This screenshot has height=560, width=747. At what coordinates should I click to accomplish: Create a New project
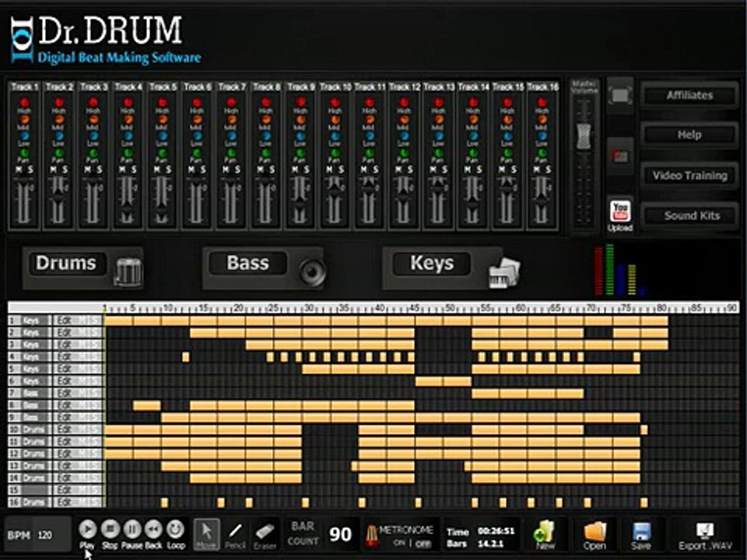tap(544, 534)
